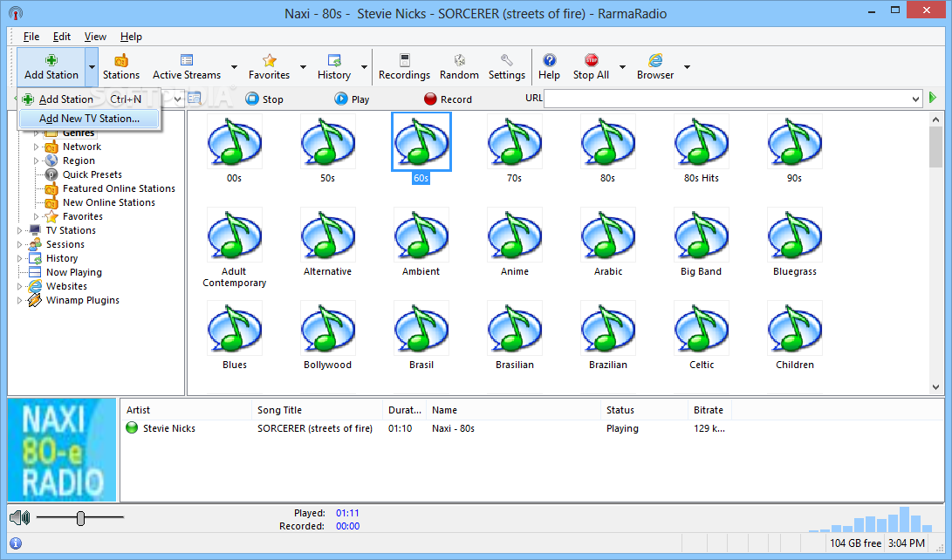The image size is (952, 560).
Task: Click the Random dice toolbar icon
Action: click(459, 67)
